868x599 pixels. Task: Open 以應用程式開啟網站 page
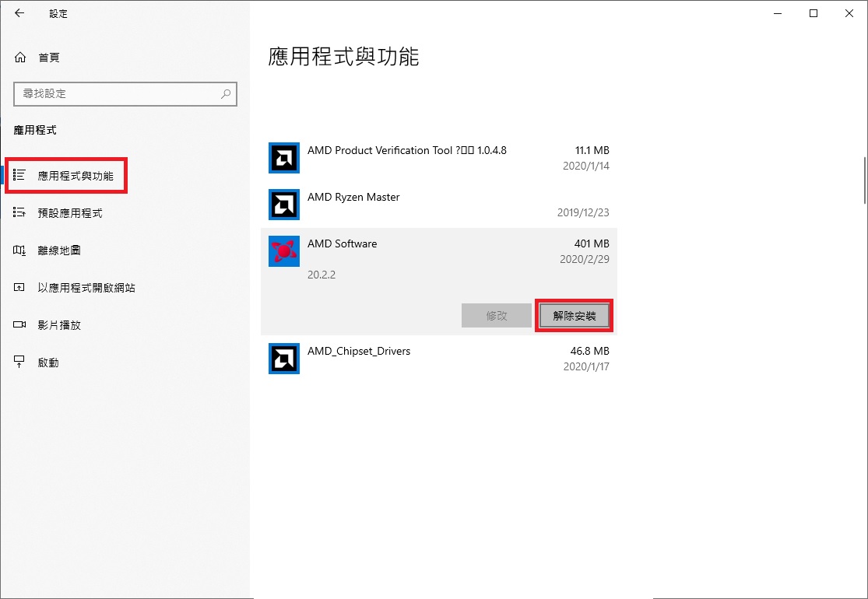86,288
